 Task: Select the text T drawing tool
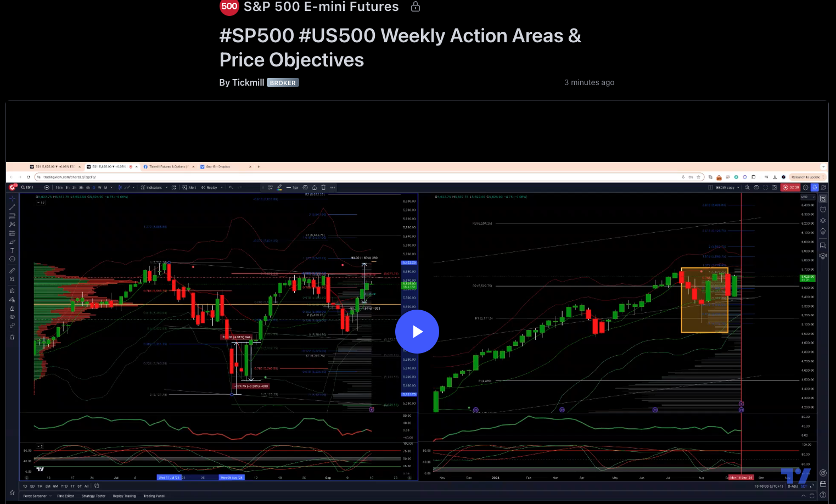tap(12, 250)
